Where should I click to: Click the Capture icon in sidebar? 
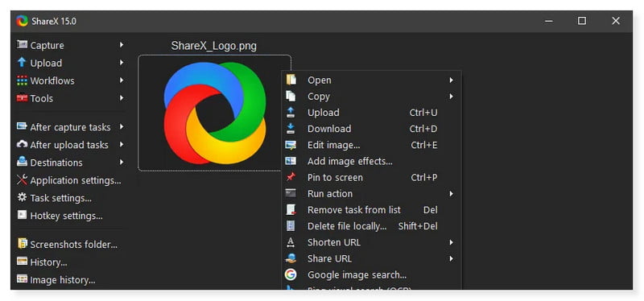click(22, 44)
